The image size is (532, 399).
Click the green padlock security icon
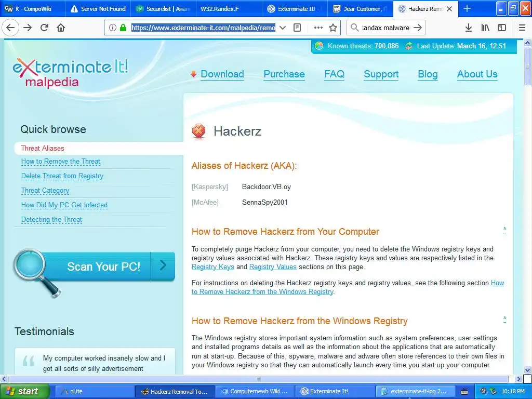tap(123, 28)
